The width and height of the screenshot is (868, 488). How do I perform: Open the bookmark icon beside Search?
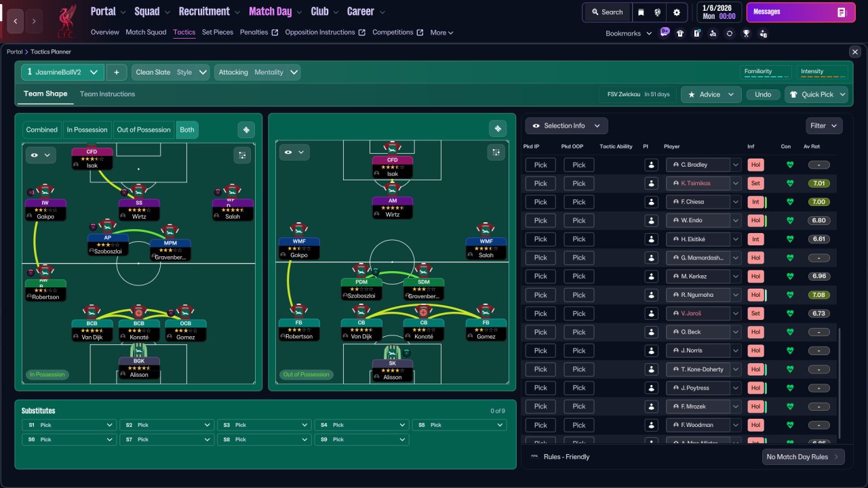tap(642, 12)
